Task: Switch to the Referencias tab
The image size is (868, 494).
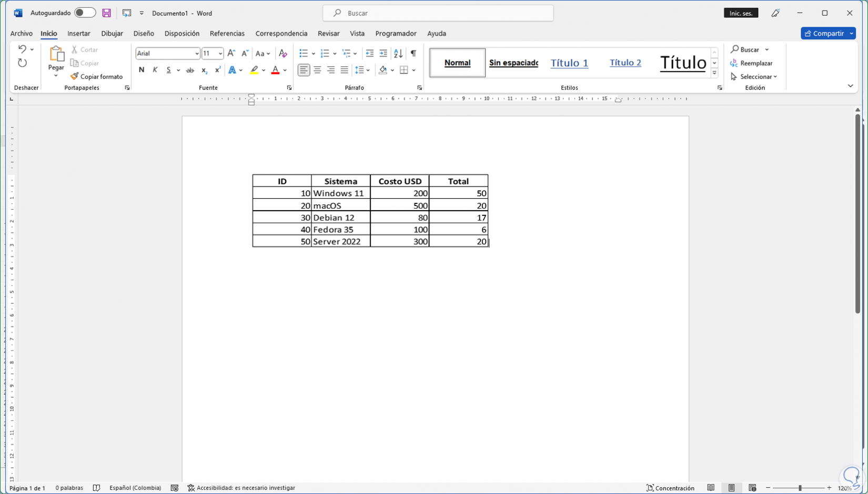Action: pos(227,34)
